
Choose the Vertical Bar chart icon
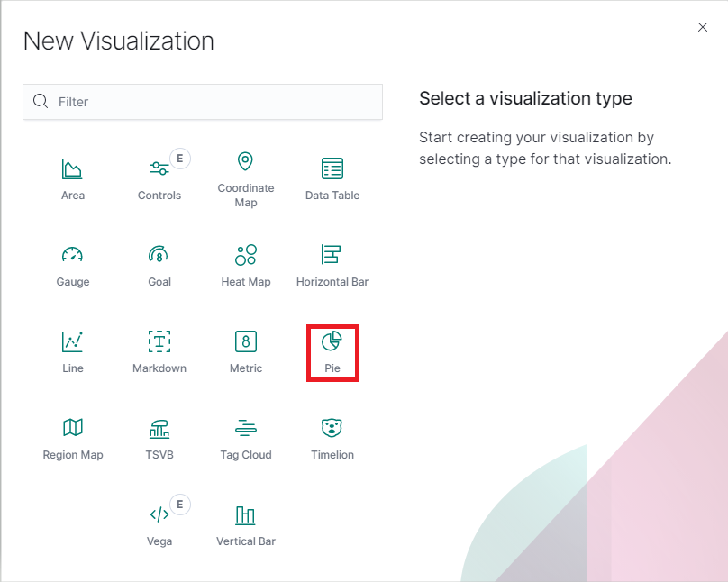(246, 515)
